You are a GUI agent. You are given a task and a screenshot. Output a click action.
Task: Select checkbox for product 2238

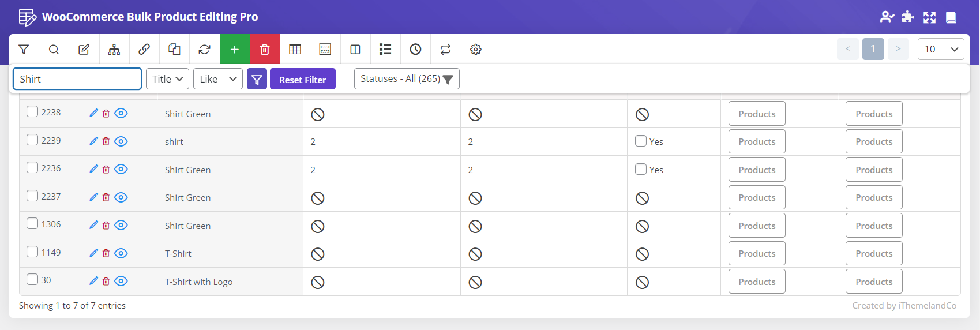(32, 112)
